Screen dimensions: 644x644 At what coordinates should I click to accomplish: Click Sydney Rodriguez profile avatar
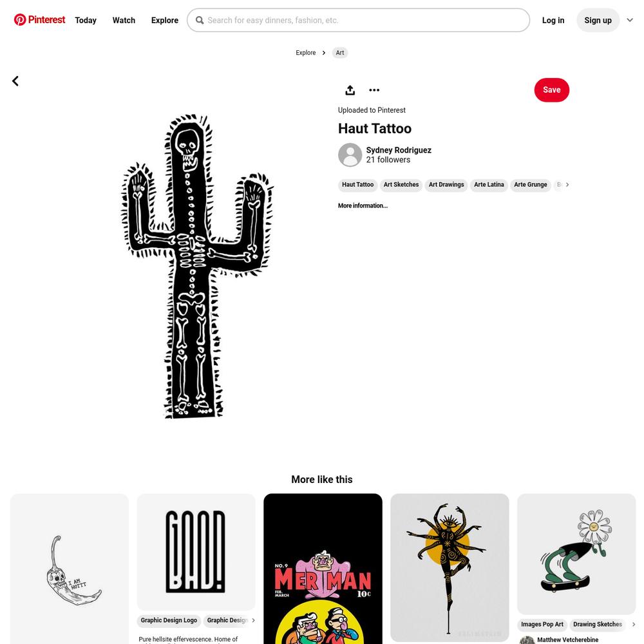pyautogui.click(x=350, y=155)
